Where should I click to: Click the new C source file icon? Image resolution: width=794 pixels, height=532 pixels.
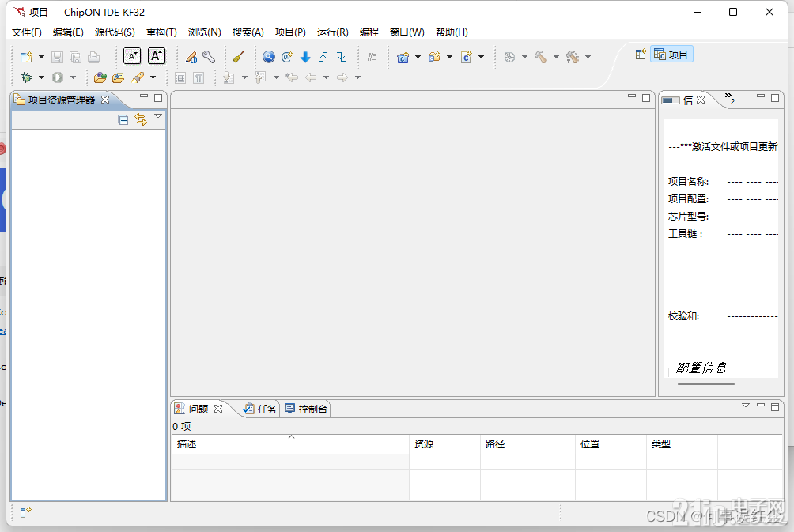pos(467,57)
